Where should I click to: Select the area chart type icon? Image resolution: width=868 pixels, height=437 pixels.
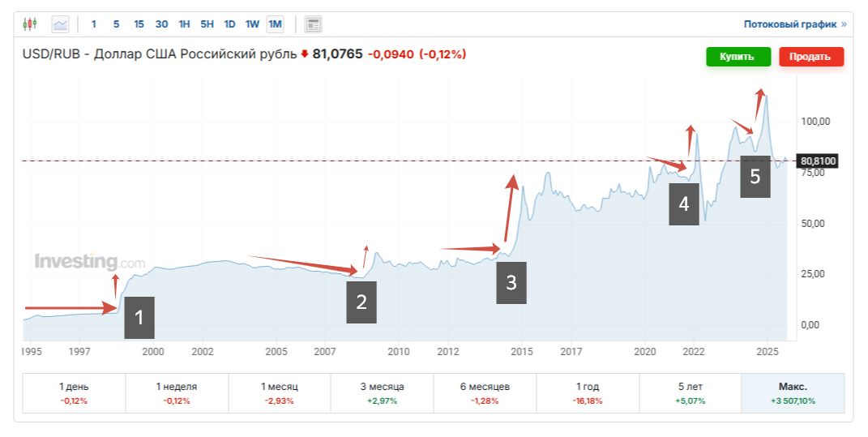61,24
